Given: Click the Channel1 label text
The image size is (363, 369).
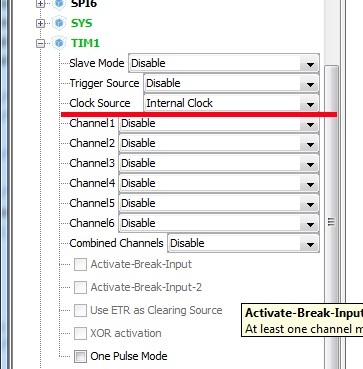Looking at the screenshot, I should point(92,123).
